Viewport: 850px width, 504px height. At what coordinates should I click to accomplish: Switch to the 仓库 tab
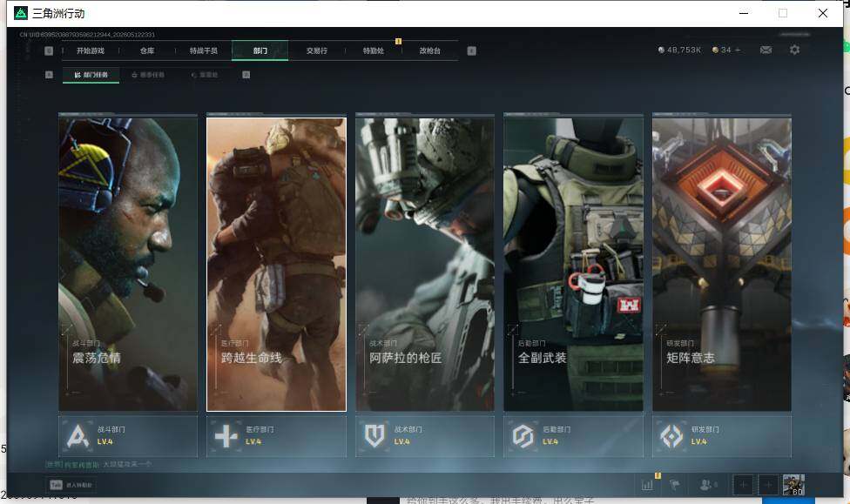click(x=147, y=51)
